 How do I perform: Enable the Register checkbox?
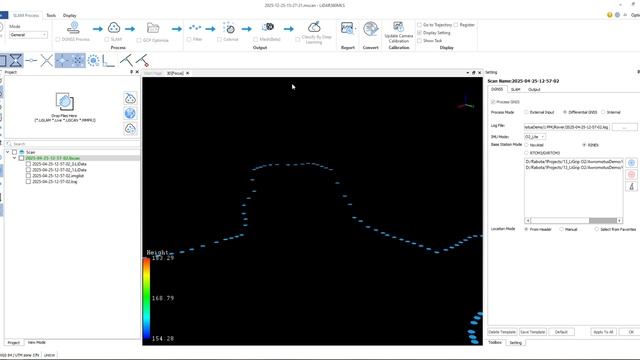tap(456, 25)
